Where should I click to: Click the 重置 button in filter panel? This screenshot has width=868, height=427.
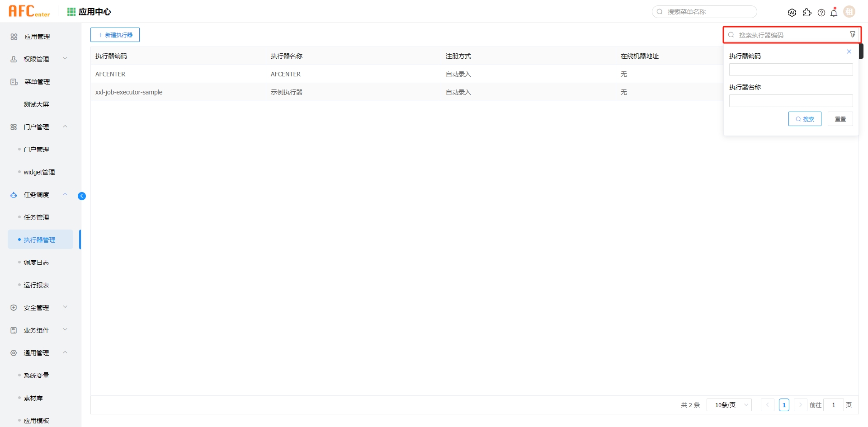[840, 119]
